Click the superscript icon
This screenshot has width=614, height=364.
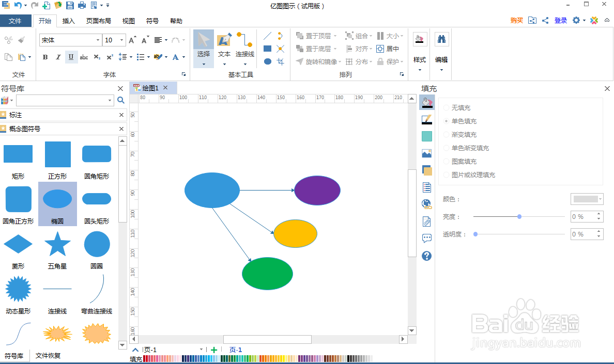(110, 57)
